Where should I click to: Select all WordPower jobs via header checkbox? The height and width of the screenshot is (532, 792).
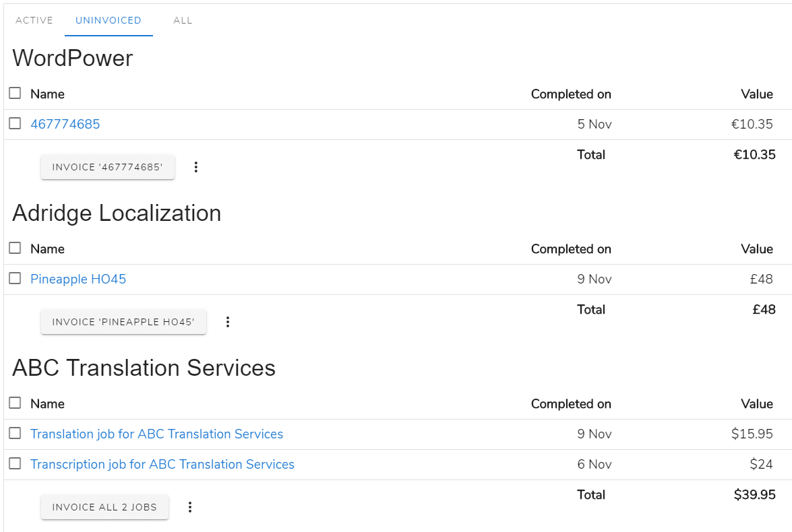point(15,94)
